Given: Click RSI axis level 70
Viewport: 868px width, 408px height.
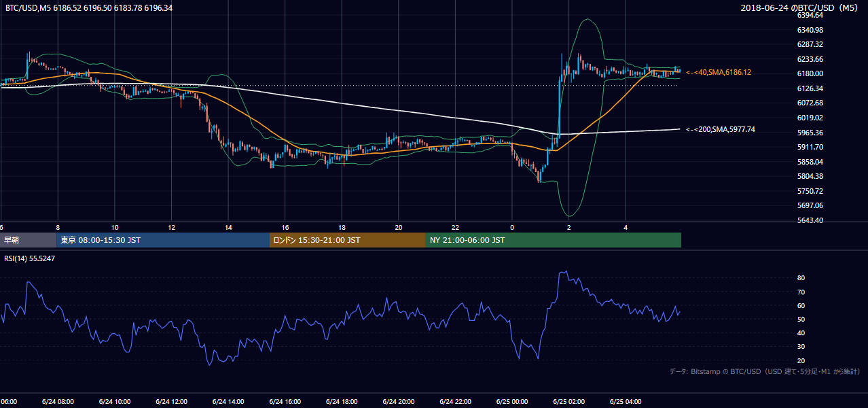Looking at the screenshot, I should click(x=801, y=292).
